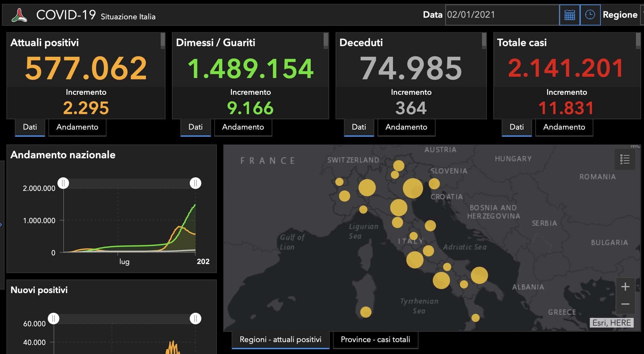Open the calendar date picker icon
Viewport: 644px width, 354px height.
(569, 15)
